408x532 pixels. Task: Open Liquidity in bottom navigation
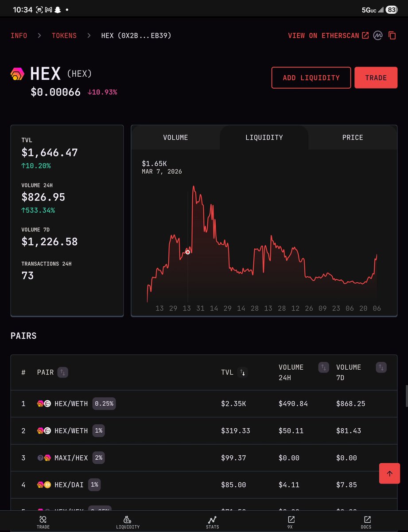click(x=128, y=522)
